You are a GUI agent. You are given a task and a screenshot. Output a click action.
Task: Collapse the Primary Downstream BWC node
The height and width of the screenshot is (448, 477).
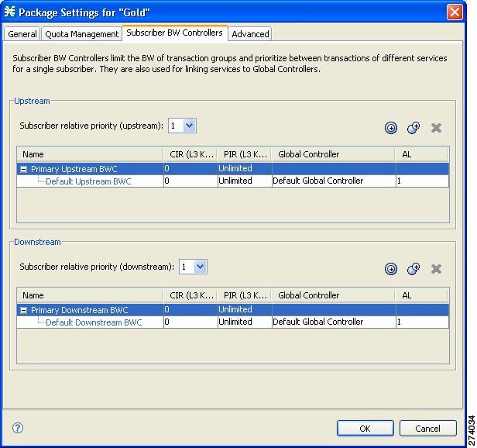tap(23, 310)
